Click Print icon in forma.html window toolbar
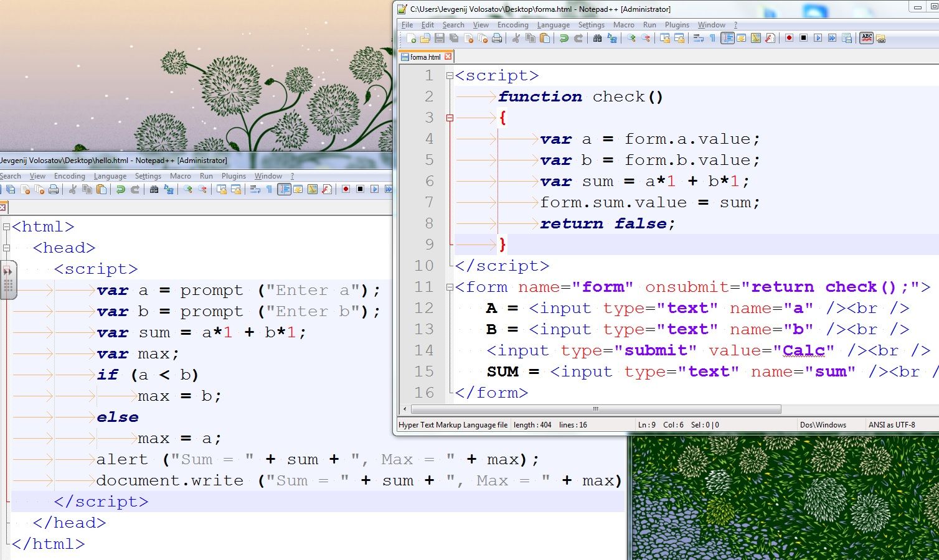Screen dimensions: 939x560 497,39
